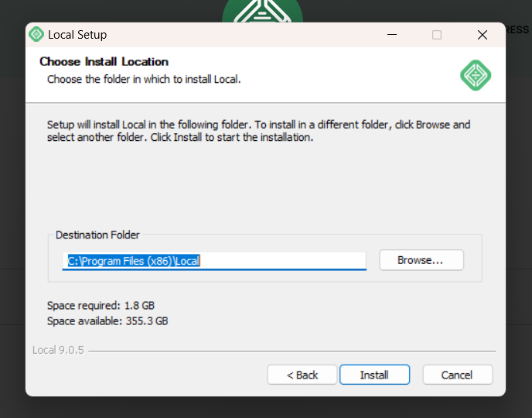Open the Browse... folder picker
This screenshot has width=532, height=418.
(x=421, y=260)
